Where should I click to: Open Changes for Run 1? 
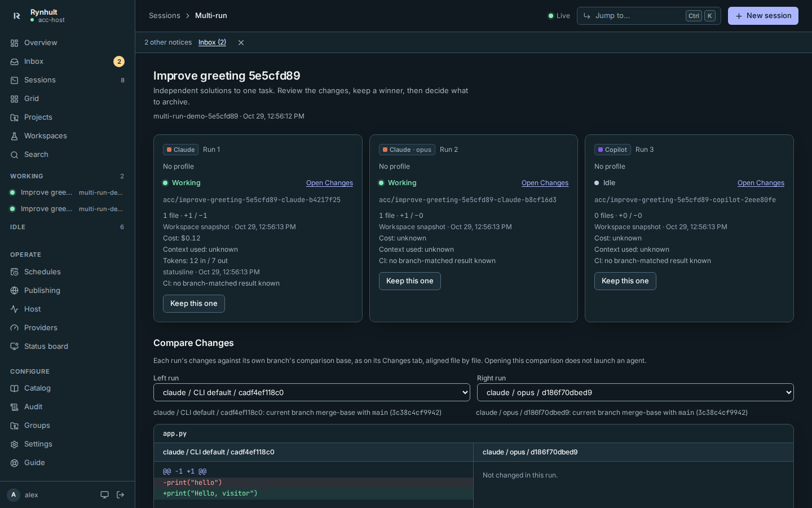point(329,183)
